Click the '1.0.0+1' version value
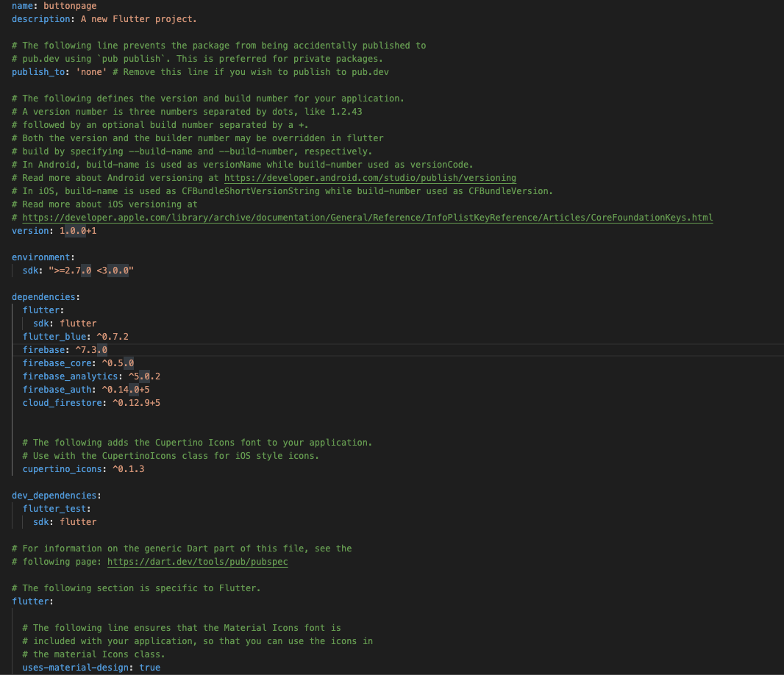Viewport: 784px width, 675px height. pyautogui.click(x=78, y=231)
